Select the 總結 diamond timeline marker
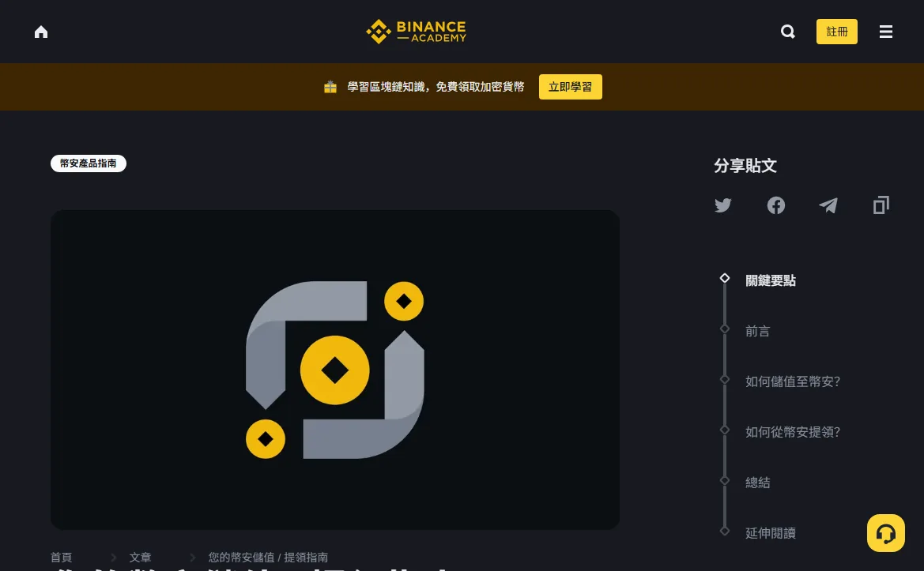The height and width of the screenshot is (571, 924). click(725, 480)
